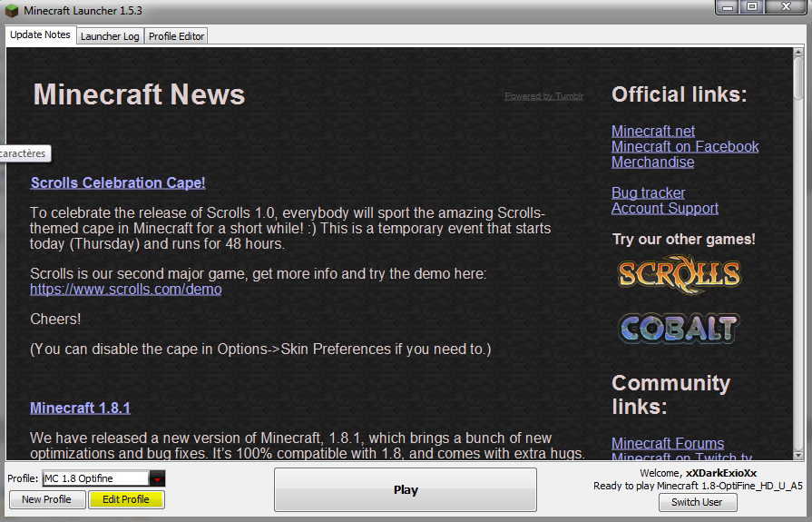Viewport: 812px width, 522px height.
Task: Click the New Profile button
Action: [x=46, y=499]
